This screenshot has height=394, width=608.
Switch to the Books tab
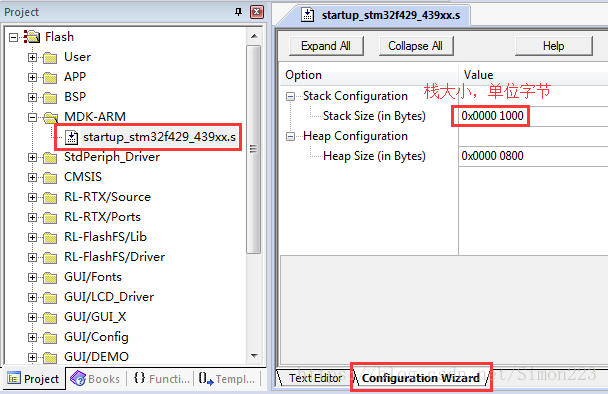[x=95, y=378]
